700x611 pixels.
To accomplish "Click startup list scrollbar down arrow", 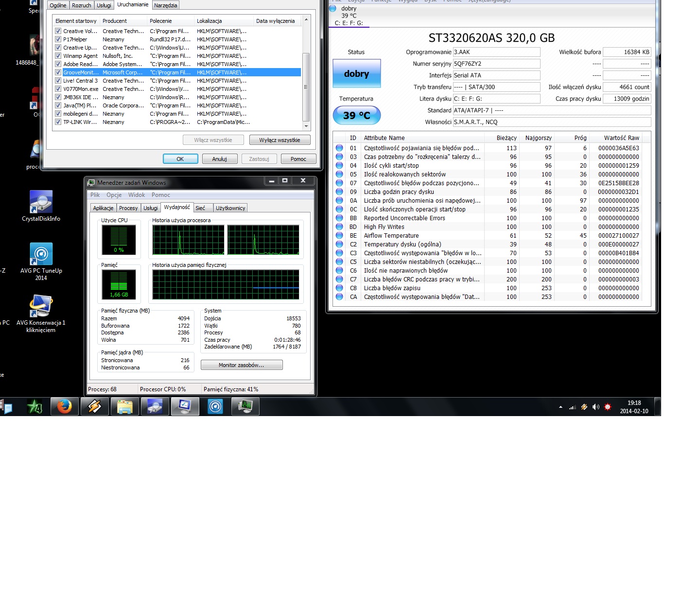I will 306,126.
